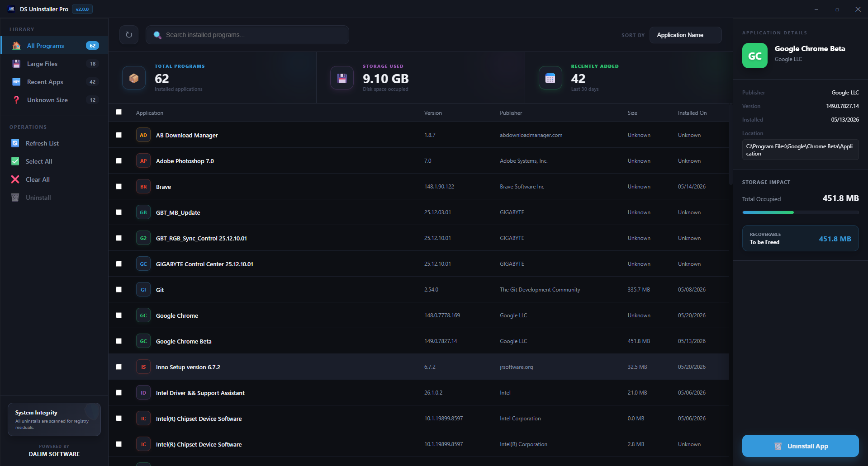Click the Brave version 148.1.90.122
The height and width of the screenshot is (466, 868).
tap(439, 187)
